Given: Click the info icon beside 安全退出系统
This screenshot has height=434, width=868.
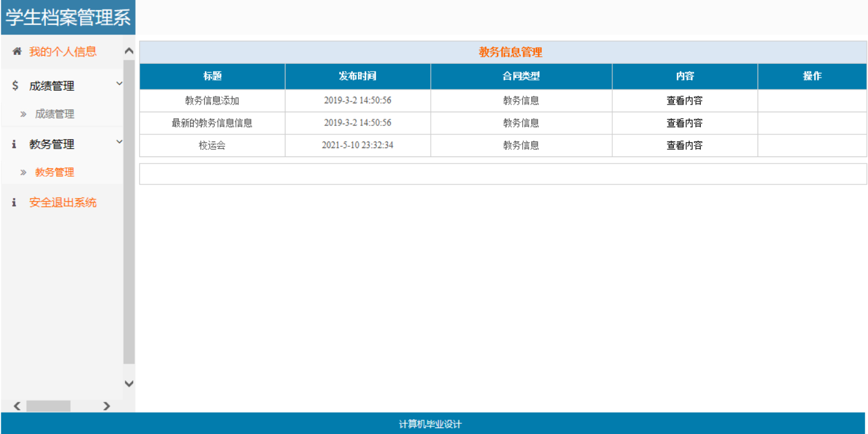Looking at the screenshot, I should [x=14, y=203].
